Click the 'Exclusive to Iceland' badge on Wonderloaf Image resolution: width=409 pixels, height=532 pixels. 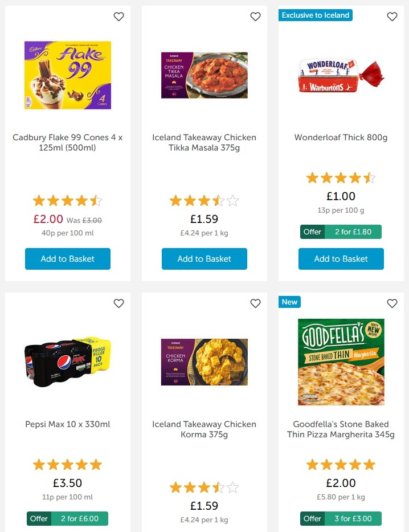tap(316, 15)
